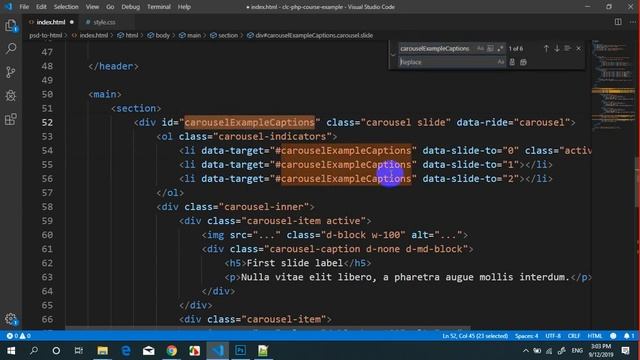
Task: Click psd-to-html in the breadcrumb
Action: (46, 36)
